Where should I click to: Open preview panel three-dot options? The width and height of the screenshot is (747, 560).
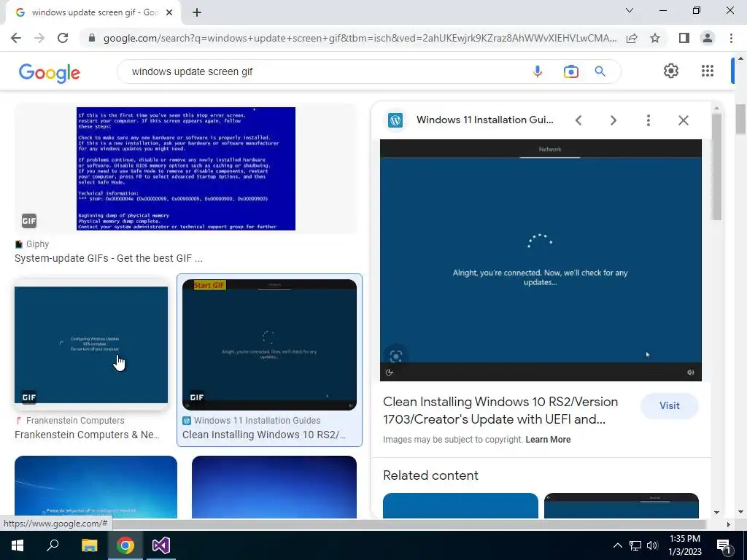[x=648, y=120]
